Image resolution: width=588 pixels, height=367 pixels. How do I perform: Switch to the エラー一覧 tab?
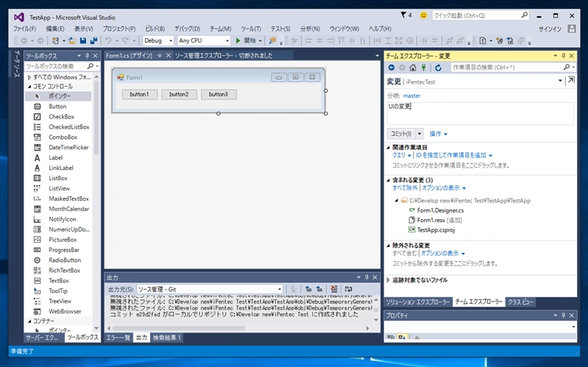[x=118, y=338]
